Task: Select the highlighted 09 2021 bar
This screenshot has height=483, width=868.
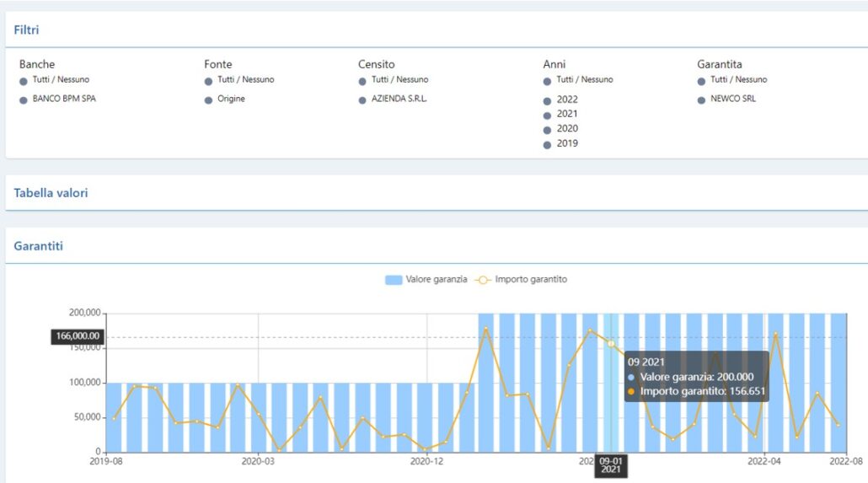Action: 611,383
